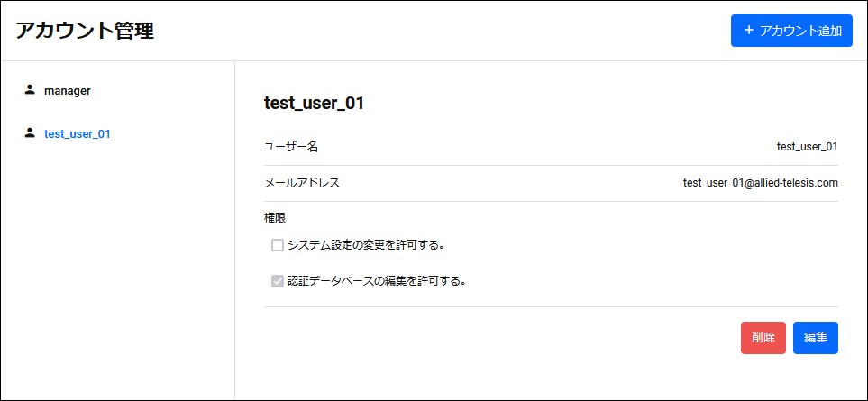
Task: Delete the account with the red 削除 button
Action: click(763, 337)
